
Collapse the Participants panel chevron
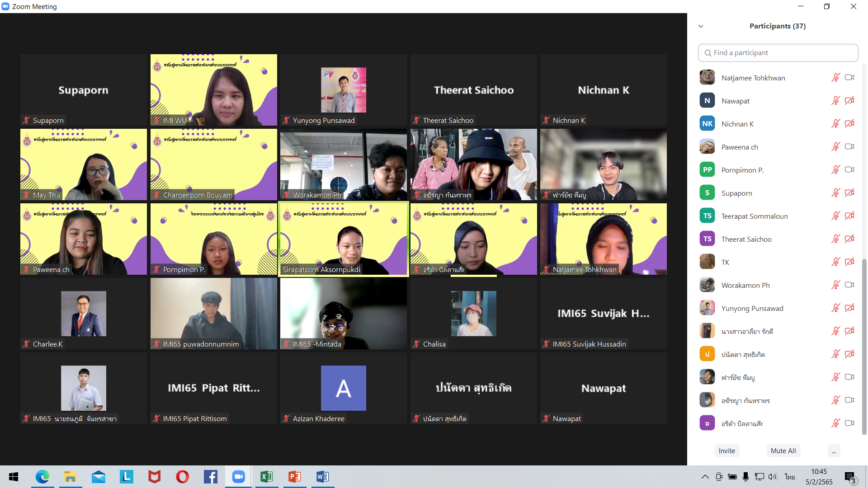(701, 26)
